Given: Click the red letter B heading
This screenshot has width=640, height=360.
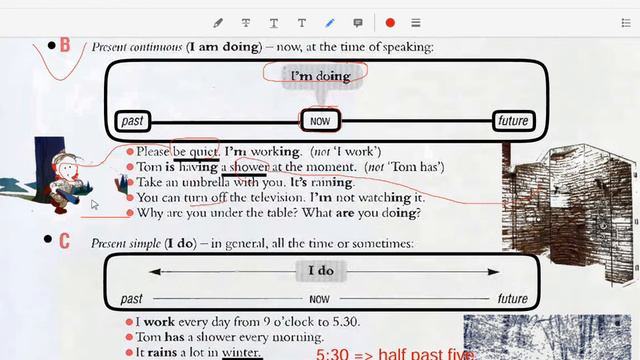Looking at the screenshot, I should tap(65, 45).
